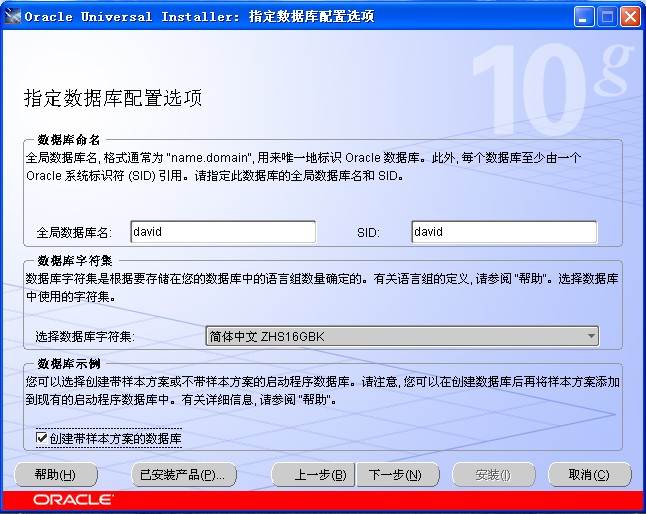Open the 选择数据库字符集 dropdown showing 简体中文 ZHS16GBK
The width and height of the screenshot is (646, 514).
(x=402, y=336)
